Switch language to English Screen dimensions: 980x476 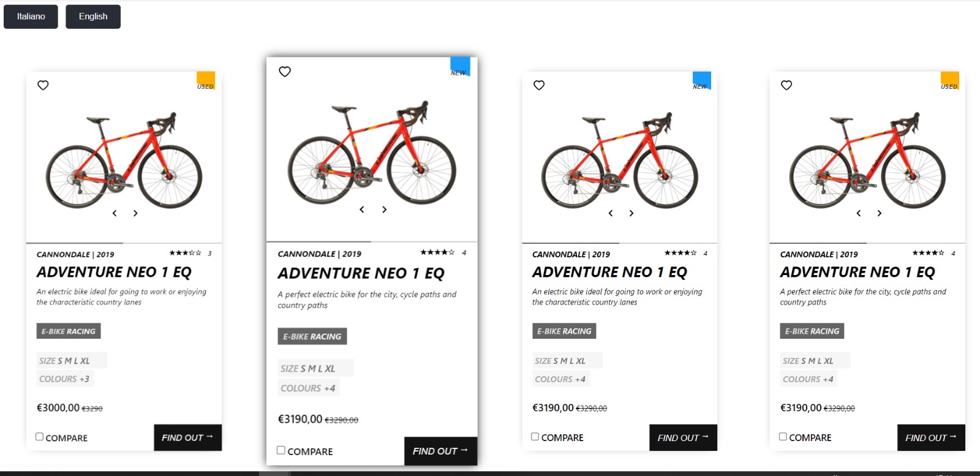[93, 17]
